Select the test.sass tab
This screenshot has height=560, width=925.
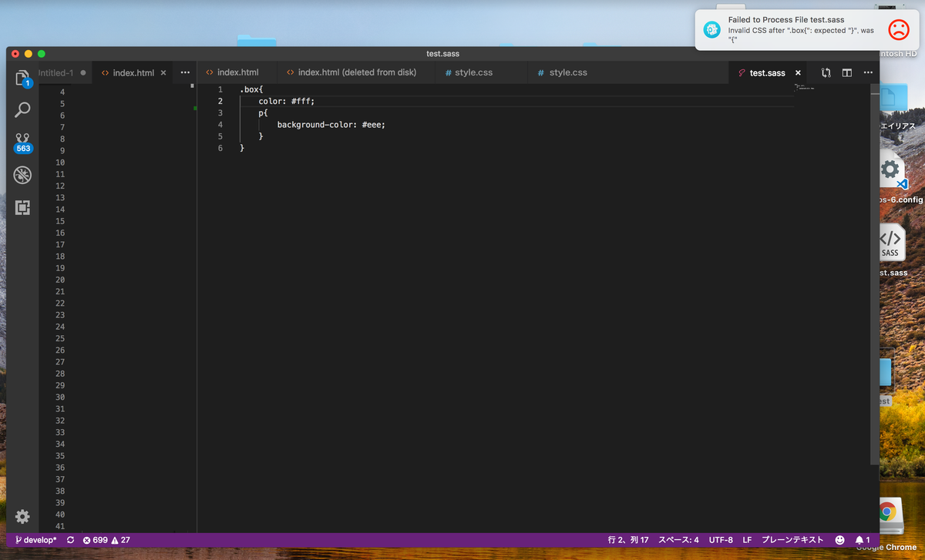coord(767,73)
